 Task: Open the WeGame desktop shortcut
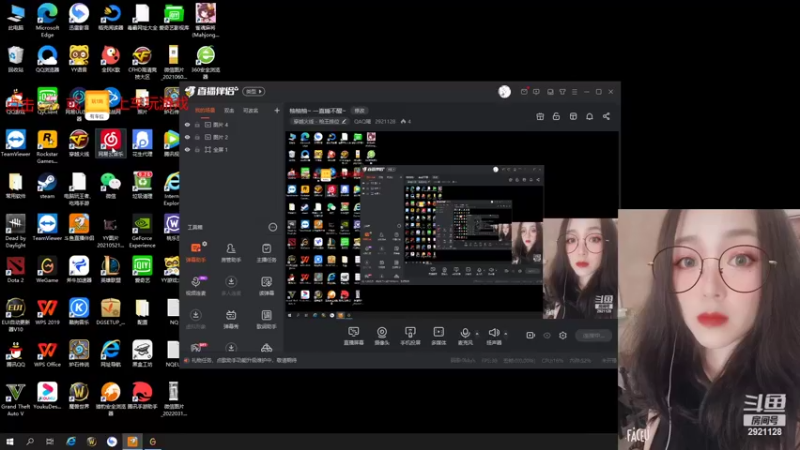pos(47,270)
